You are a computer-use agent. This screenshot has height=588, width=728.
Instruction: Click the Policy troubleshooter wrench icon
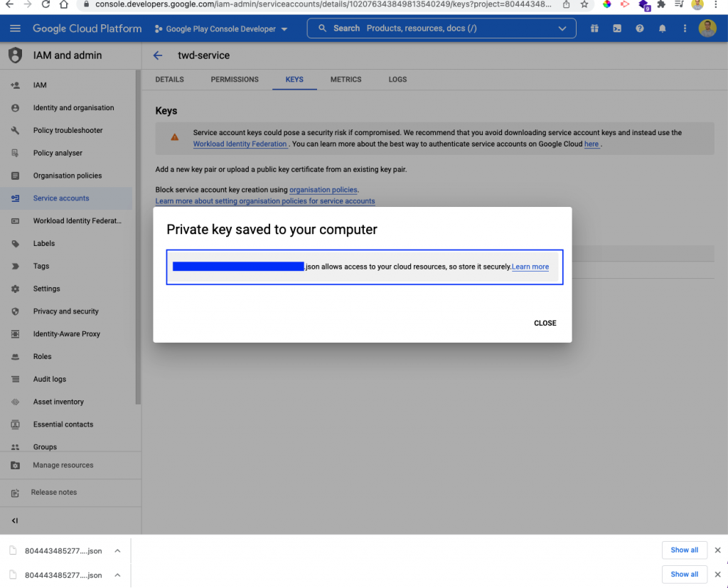coord(15,131)
